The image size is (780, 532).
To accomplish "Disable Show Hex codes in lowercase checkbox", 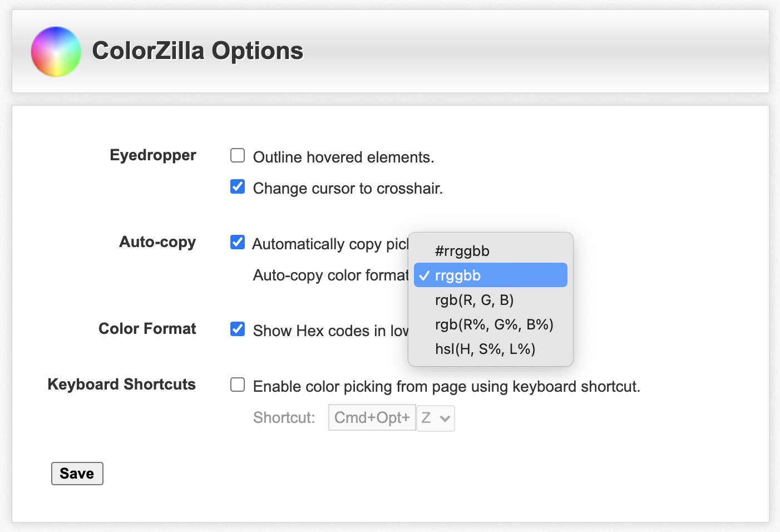I will [238, 329].
